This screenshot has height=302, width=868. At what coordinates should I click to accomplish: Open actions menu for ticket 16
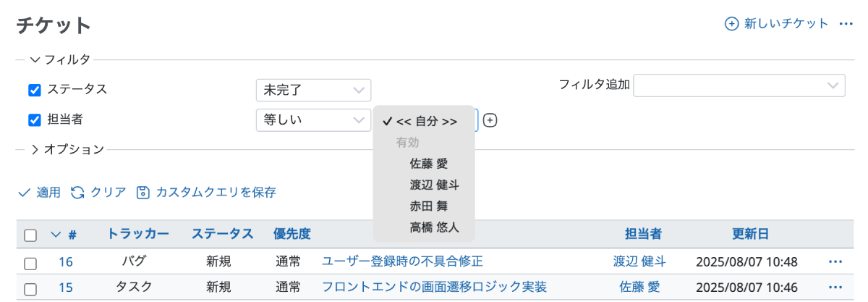click(835, 261)
